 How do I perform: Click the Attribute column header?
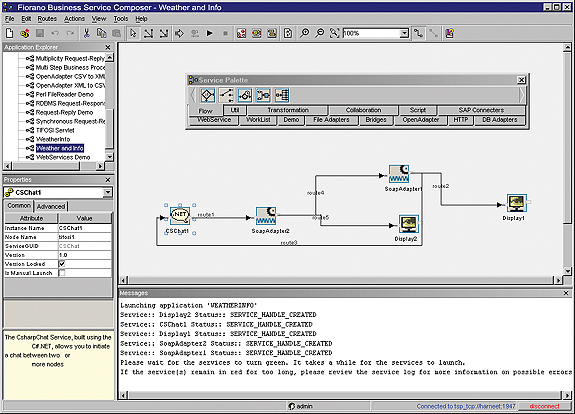coord(31,219)
